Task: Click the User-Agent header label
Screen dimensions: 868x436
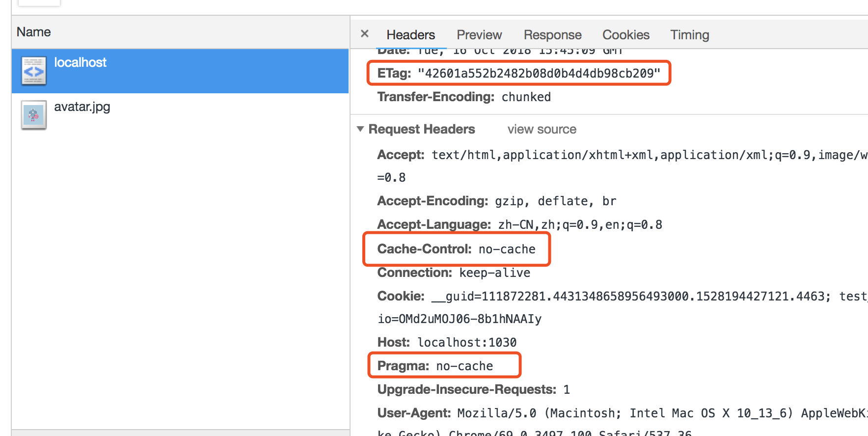Action: coord(413,413)
